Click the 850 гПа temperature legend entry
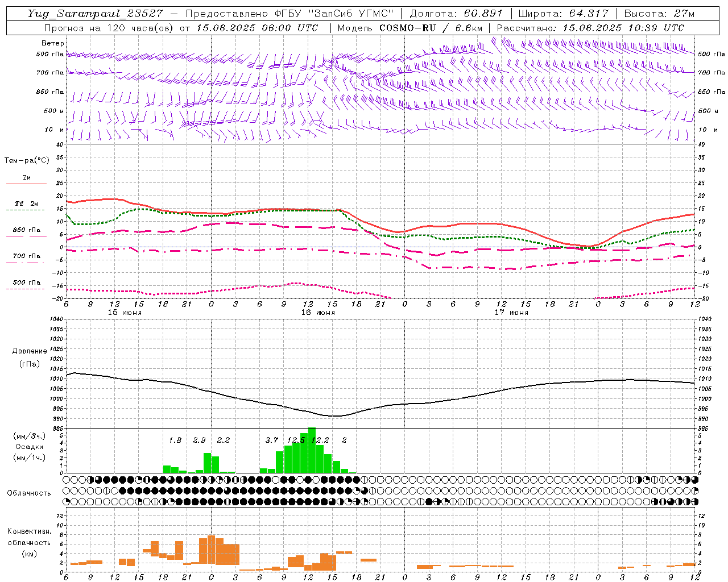 point(27,230)
